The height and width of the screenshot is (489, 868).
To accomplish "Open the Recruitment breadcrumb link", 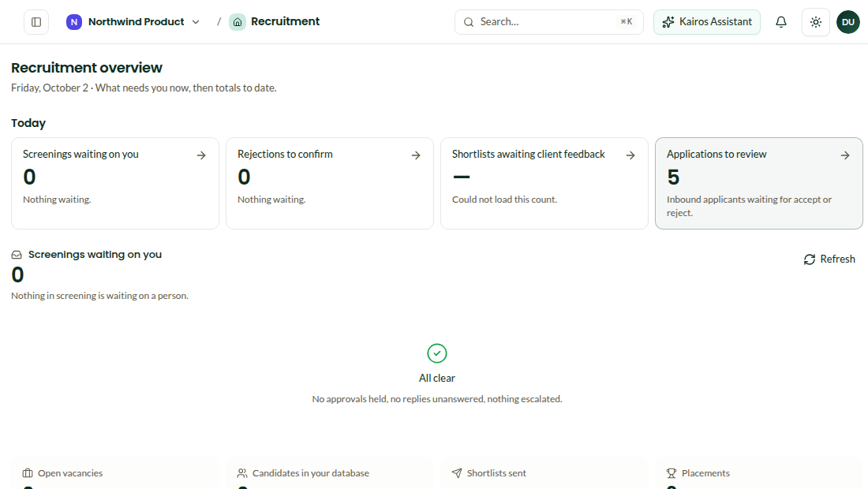I will point(285,21).
